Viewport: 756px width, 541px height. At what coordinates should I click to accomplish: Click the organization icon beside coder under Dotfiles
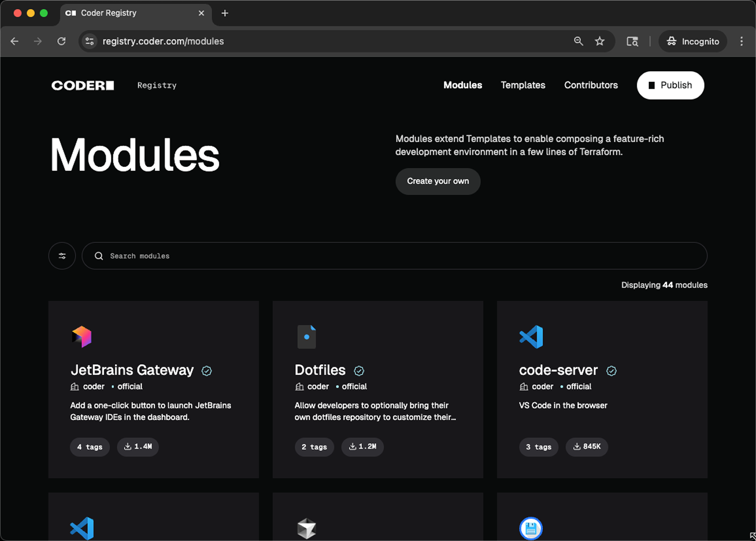click(299, 386)
